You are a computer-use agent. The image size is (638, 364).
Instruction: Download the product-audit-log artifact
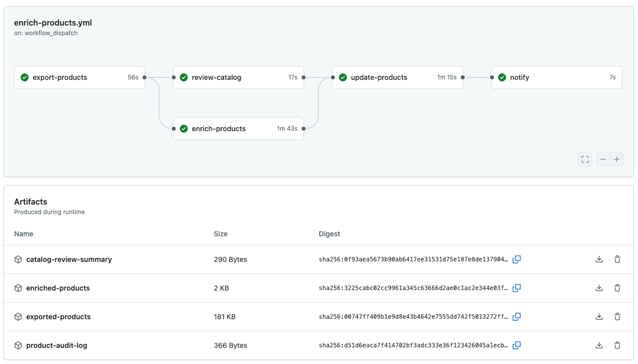pos(599,345)
